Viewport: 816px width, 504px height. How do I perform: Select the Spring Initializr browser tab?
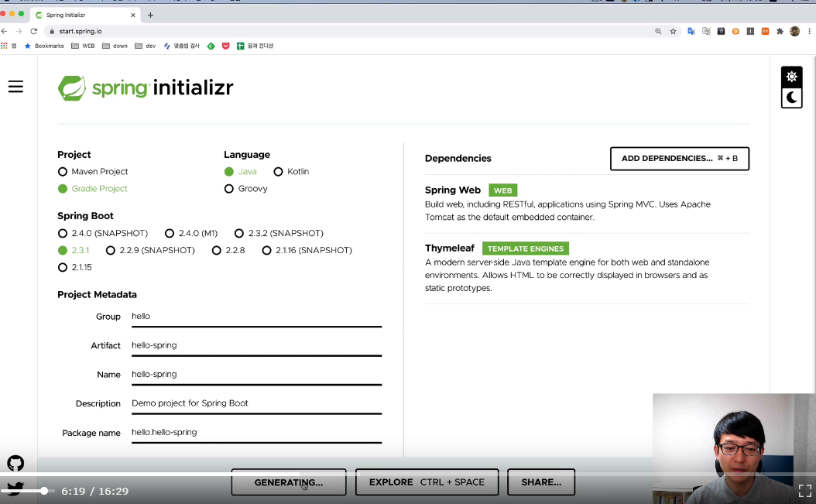pyautogui.click(x=84, y=15)
